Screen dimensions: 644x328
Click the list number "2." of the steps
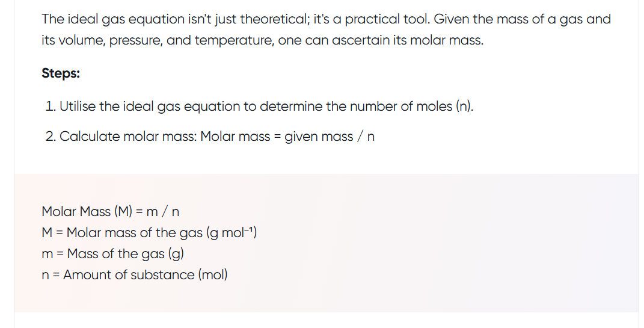[52, 137]
